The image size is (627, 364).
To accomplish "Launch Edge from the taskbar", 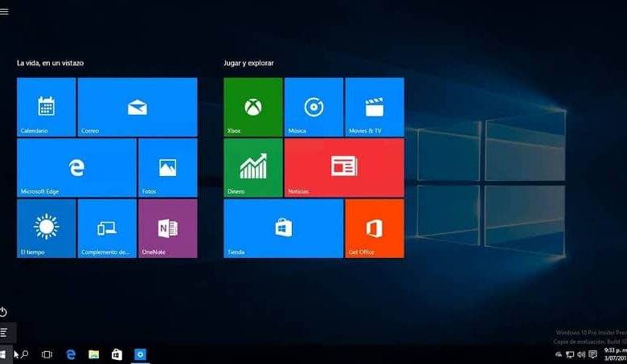I will pos(71,354).
